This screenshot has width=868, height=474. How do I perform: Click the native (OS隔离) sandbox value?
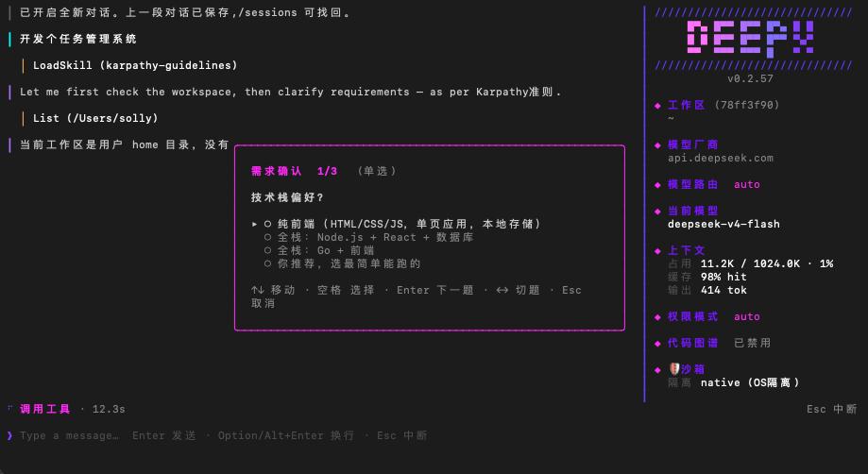750,382
